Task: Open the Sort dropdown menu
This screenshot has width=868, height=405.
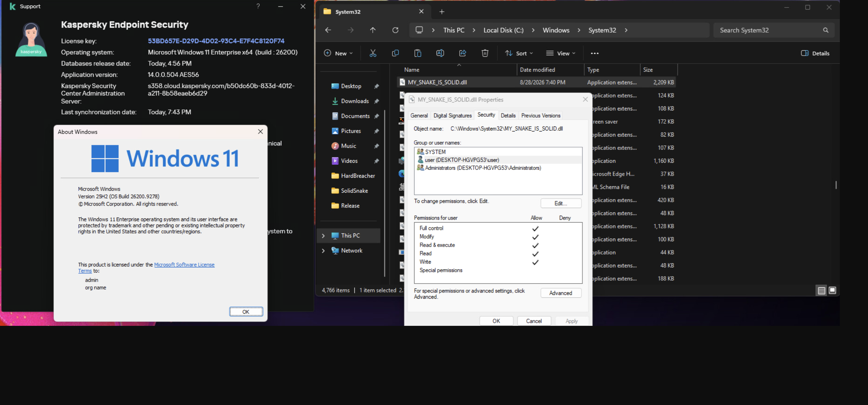Action: tap(519, 53)
